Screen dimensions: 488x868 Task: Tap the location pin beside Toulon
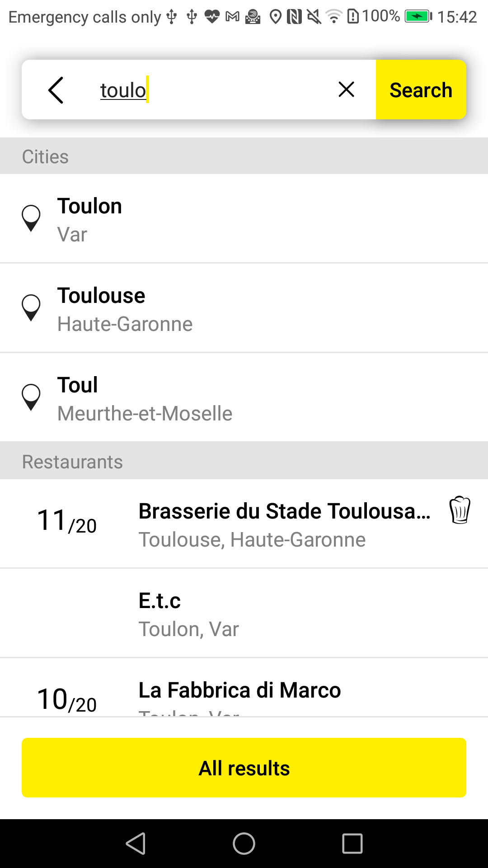(31, 218)
